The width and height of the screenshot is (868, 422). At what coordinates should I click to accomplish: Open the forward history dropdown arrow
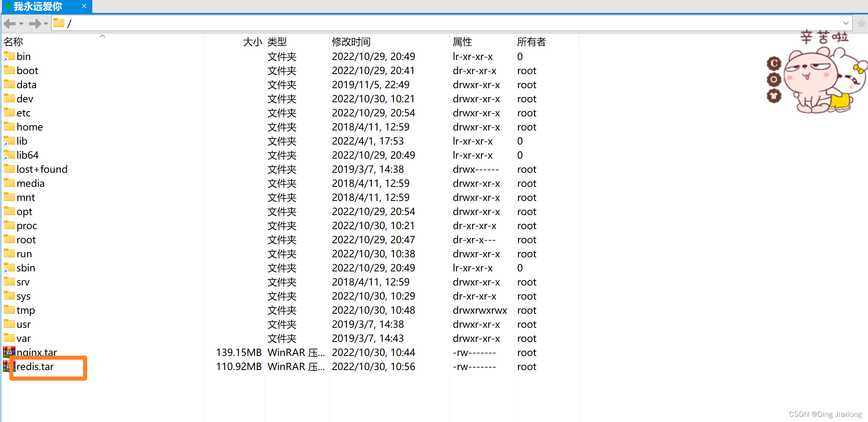46,24
